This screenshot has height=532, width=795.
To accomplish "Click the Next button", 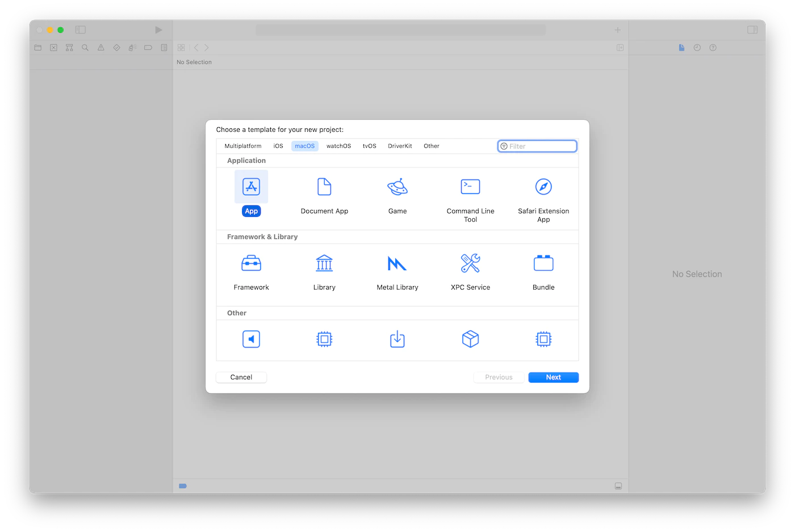I will [x=554, y=377].
